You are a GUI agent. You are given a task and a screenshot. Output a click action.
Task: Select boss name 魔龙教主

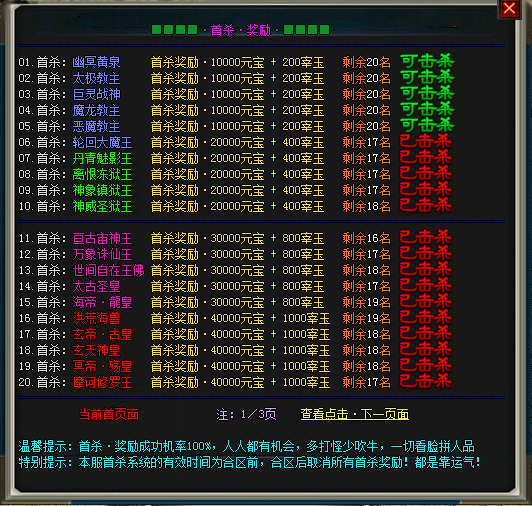tap(96, 110)
